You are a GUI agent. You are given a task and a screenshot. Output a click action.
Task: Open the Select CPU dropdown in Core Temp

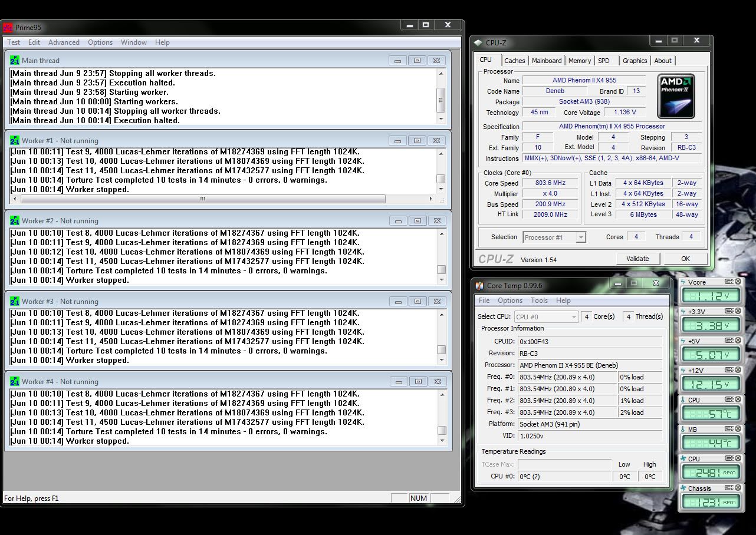(546, 316)
